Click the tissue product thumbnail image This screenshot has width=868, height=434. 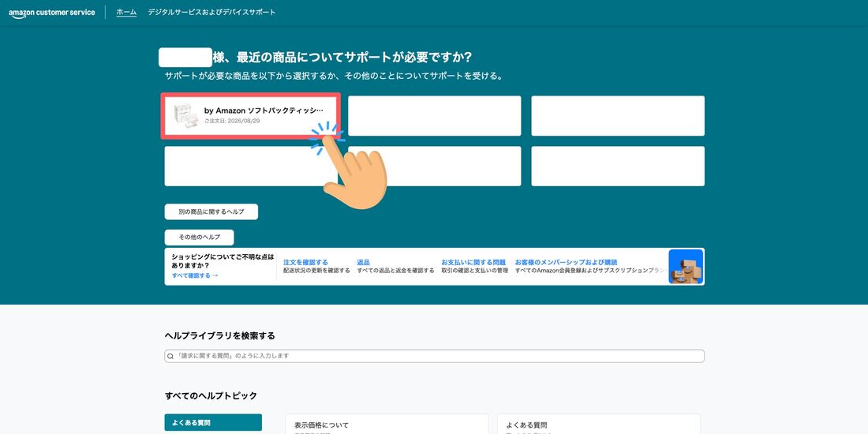click(185, 116)
